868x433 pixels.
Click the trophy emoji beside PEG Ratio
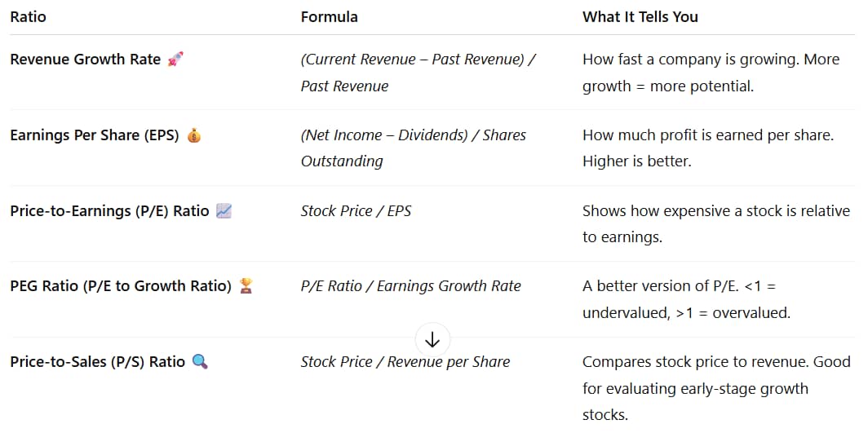coord(246,286)
